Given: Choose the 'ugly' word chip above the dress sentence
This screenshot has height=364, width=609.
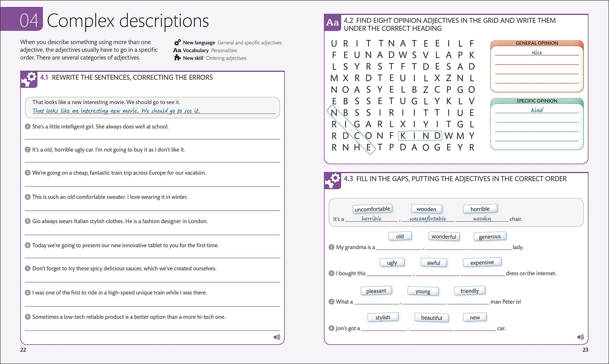Looking at the screenshot, I should point(392,263).
